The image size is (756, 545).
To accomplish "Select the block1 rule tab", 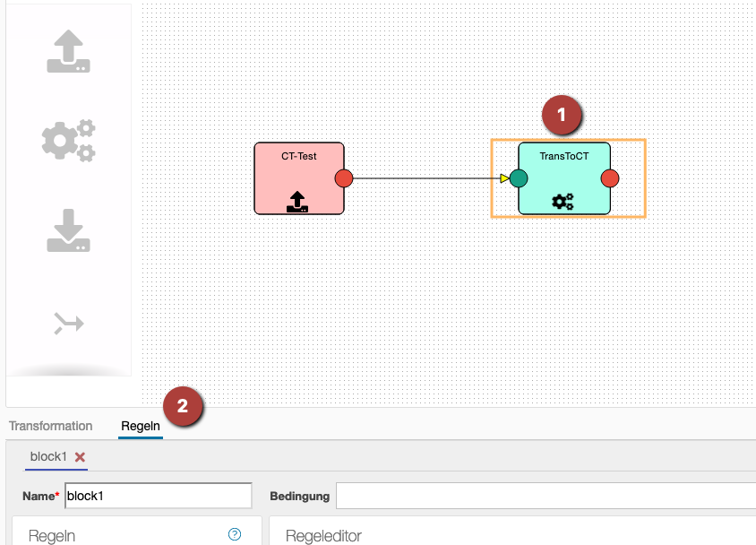I will click(48, 456).
